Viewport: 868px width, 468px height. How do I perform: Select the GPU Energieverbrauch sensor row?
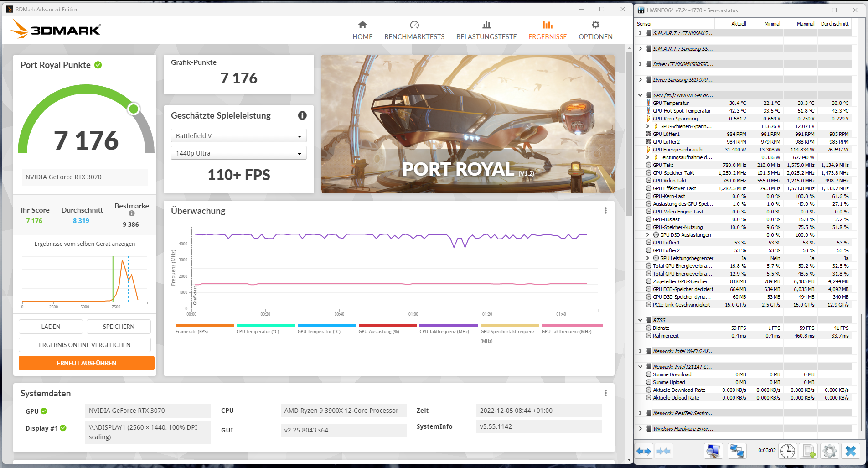[x=744, y=150]
